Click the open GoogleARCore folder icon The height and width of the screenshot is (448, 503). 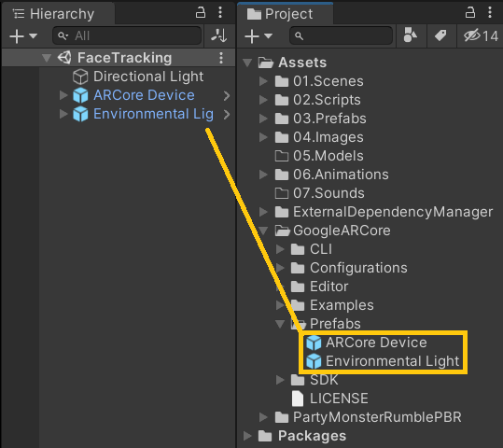point(282,231)
